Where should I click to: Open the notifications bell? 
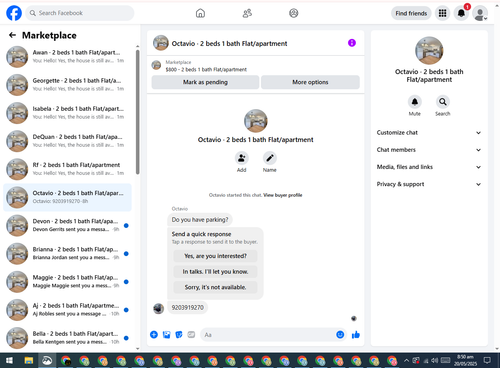click(x=461, y=13)
